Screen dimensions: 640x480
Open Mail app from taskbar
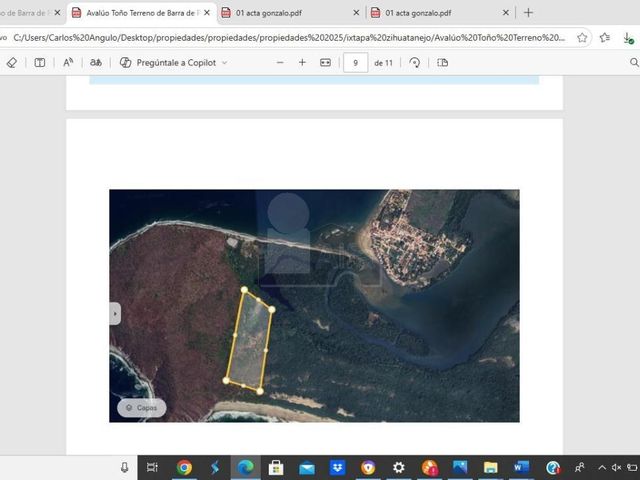tap(307, 468)
